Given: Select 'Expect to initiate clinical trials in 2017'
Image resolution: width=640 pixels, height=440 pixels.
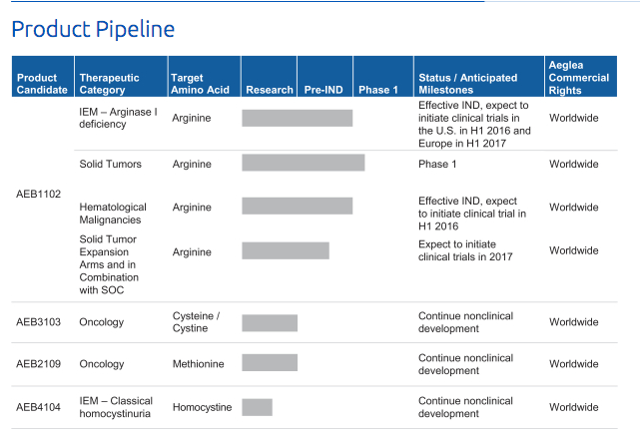Looking at the screenshot, I should (x=465, y=251).
